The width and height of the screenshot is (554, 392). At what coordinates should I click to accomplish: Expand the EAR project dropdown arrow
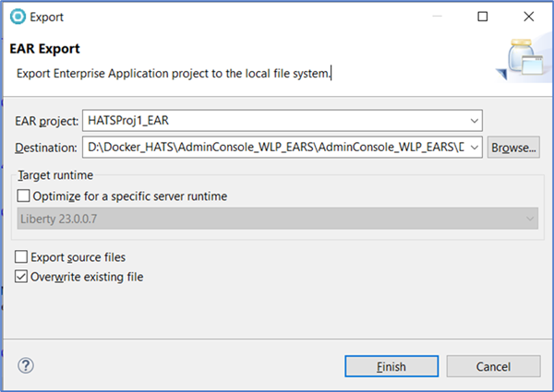tap(474, 121)
